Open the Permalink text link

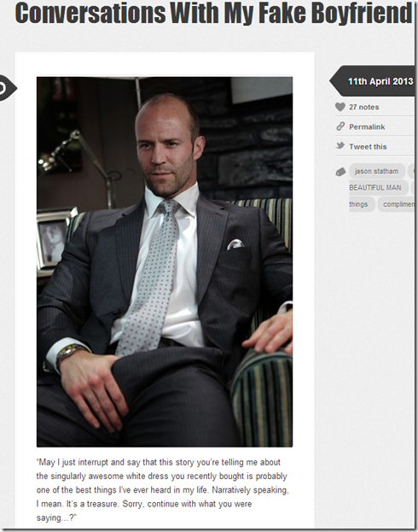click(367, 127)
